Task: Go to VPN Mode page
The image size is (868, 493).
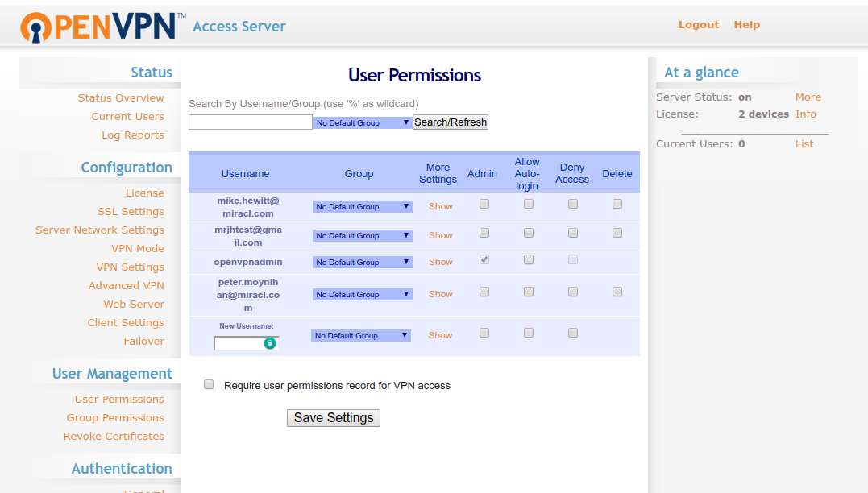Action: point(137,248)
